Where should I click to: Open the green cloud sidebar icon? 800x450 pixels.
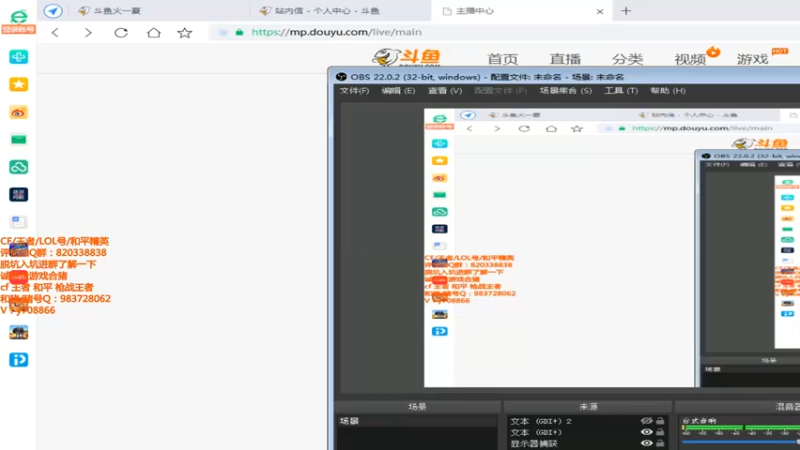click(x=18, y=167)
